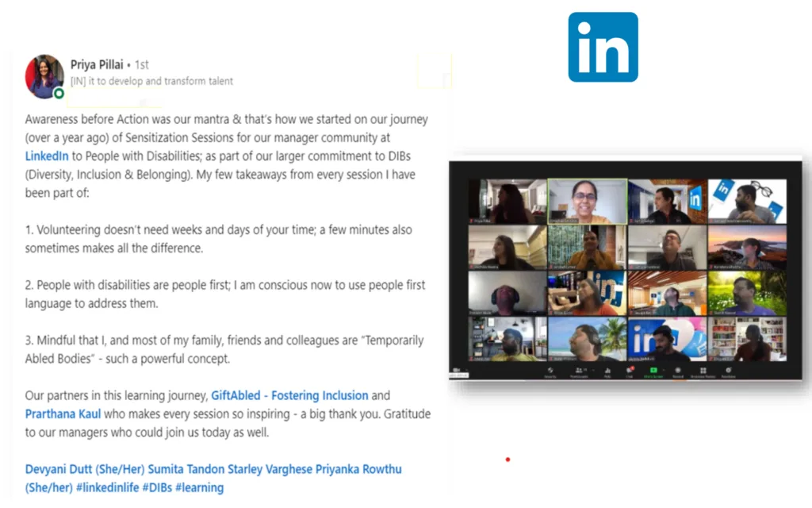Open Priya Pillai's profile picture
Viewport: 812px width, 508px height.
[44, 76]
